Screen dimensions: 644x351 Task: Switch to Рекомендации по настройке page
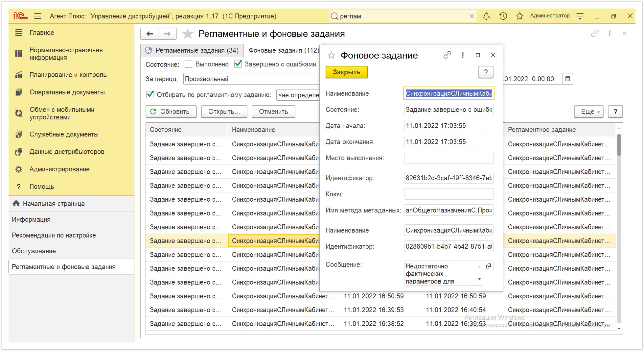point(71,235)
